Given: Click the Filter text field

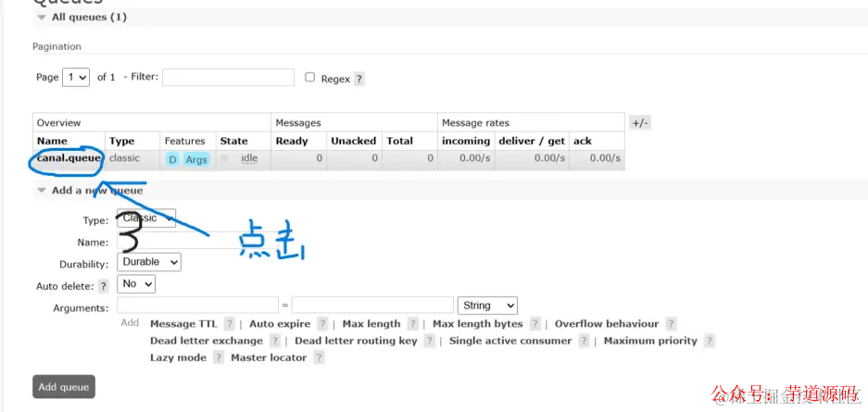Looking at the screenshot, I should [x=228, y=78].
